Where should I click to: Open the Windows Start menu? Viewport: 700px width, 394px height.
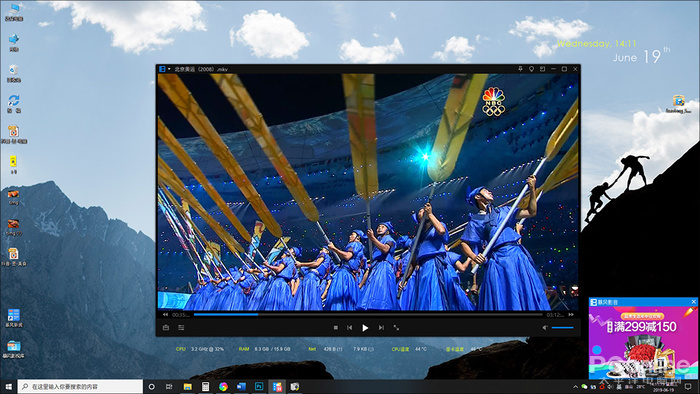pyautogui.click(x=8, y=386)
